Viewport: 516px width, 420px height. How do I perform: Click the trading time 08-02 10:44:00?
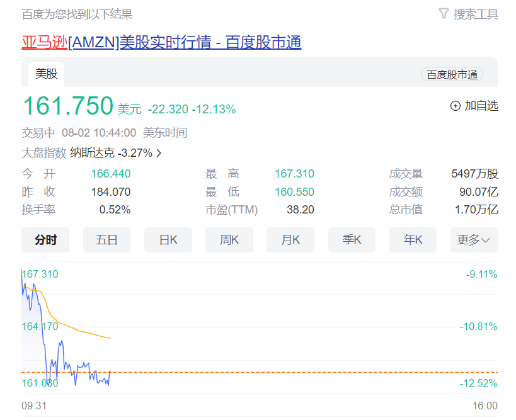click(x=99, y=133)
